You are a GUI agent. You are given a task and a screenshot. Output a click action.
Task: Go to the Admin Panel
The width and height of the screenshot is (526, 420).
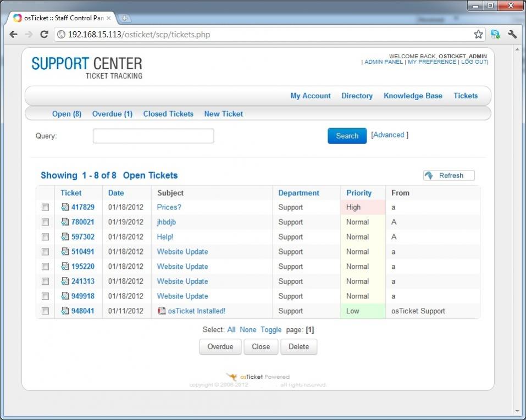(384, 62)
